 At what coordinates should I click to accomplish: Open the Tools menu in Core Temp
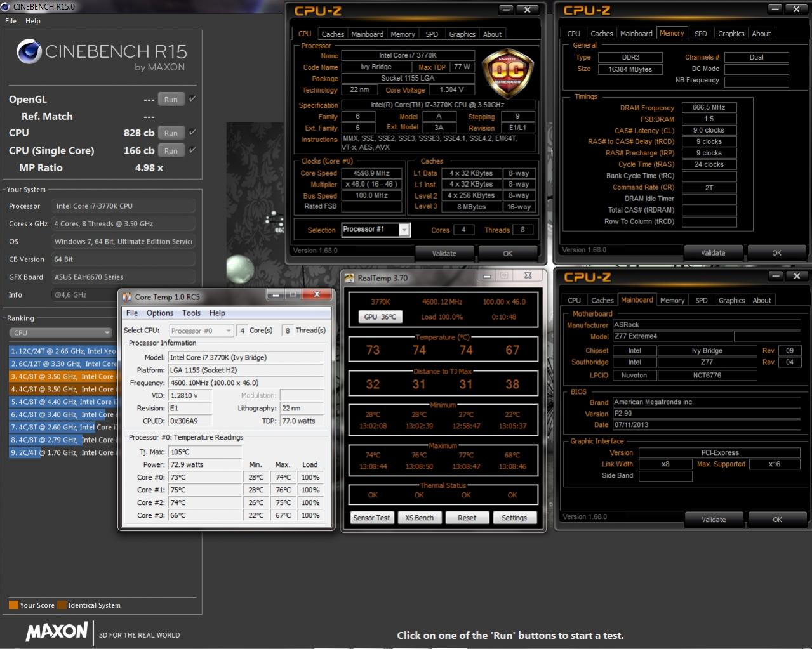point(191,313)
